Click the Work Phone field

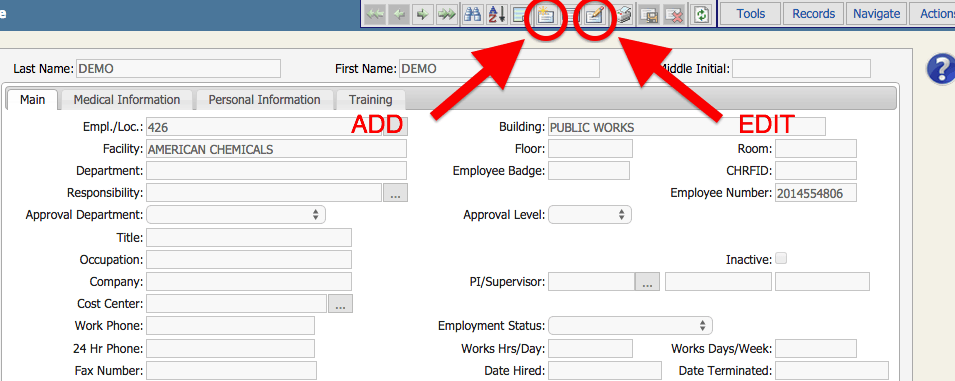point(230,326)
